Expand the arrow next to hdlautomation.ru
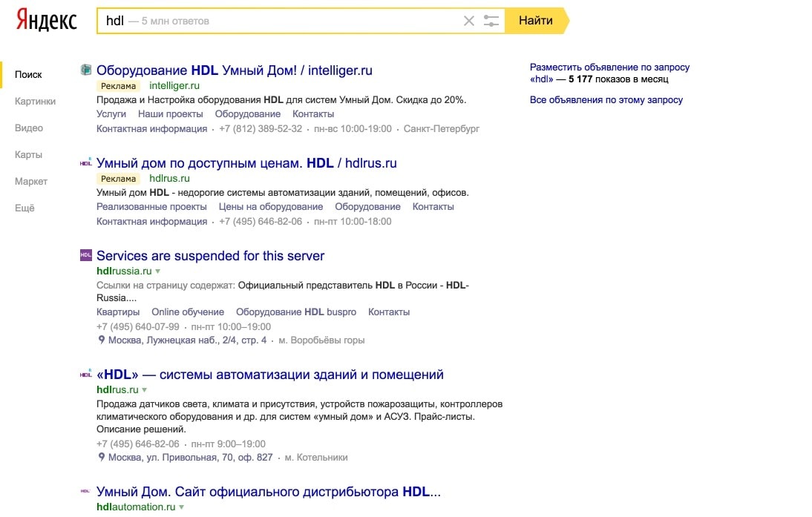Viewport: 812px width, 517px height. tap(181, 507)
